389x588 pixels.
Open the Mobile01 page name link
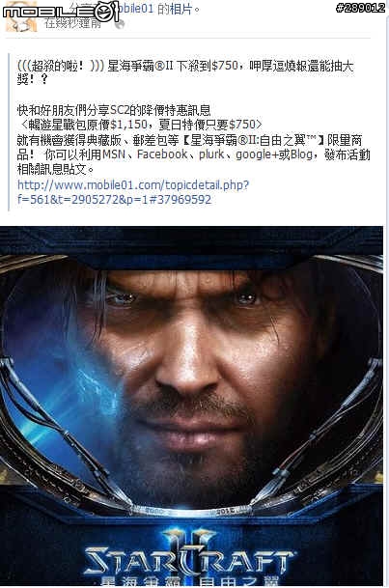[133, 9]
